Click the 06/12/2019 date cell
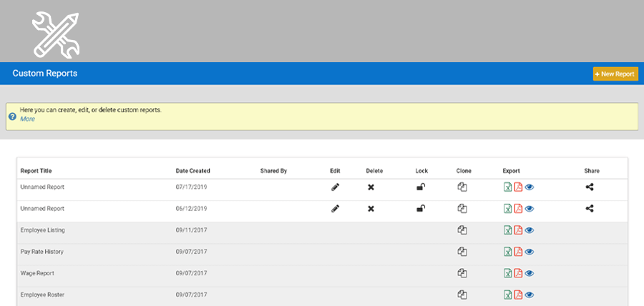This screenshot has height=306, width=644. [191, 209]
